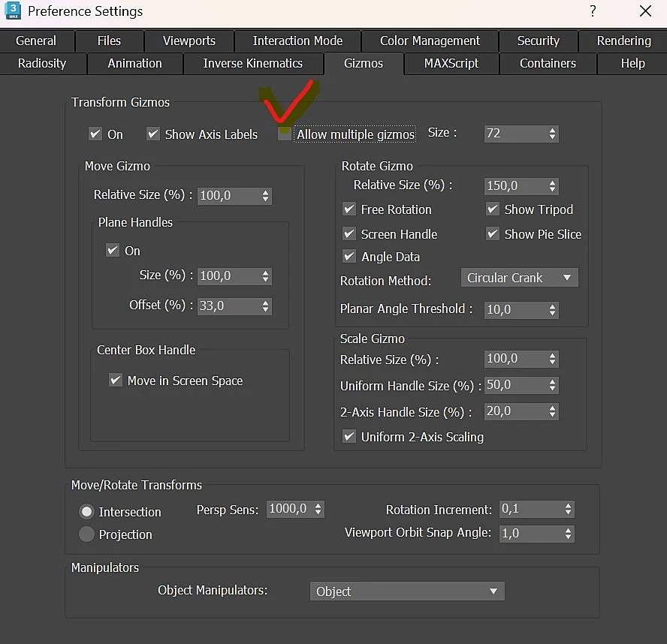
Task: Select the Projection radio button
Action: (87, 534)
